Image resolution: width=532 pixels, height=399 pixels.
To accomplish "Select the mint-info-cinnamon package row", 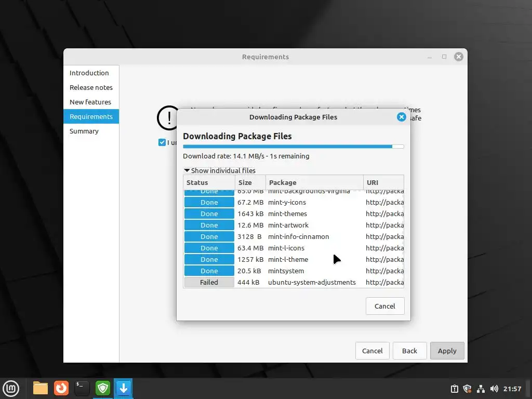I will coord(294,237).
